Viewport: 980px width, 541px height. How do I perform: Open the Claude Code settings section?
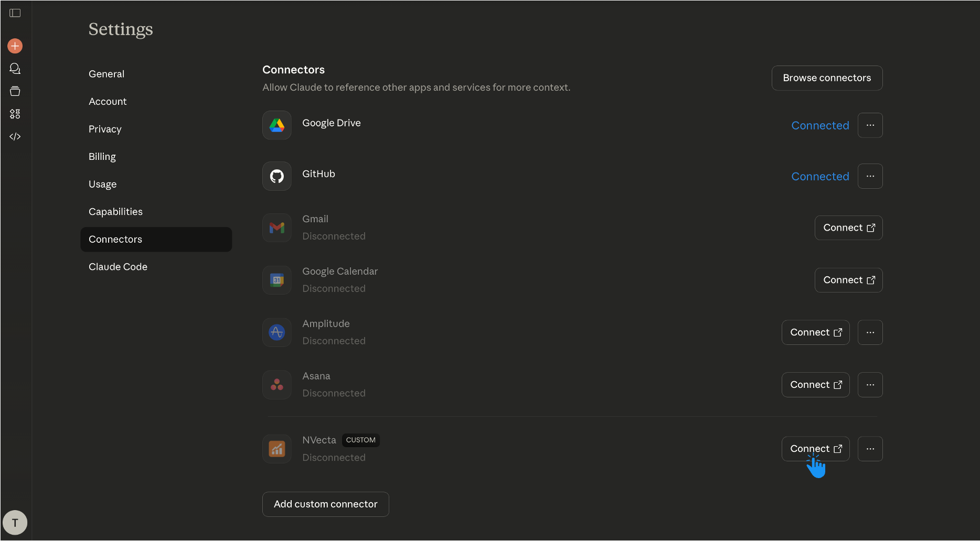click(x=118, y=267)
